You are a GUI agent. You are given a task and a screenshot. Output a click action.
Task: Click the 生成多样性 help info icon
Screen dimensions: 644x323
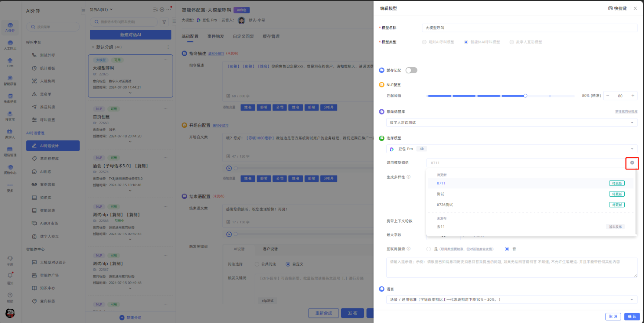coord(408,177)
